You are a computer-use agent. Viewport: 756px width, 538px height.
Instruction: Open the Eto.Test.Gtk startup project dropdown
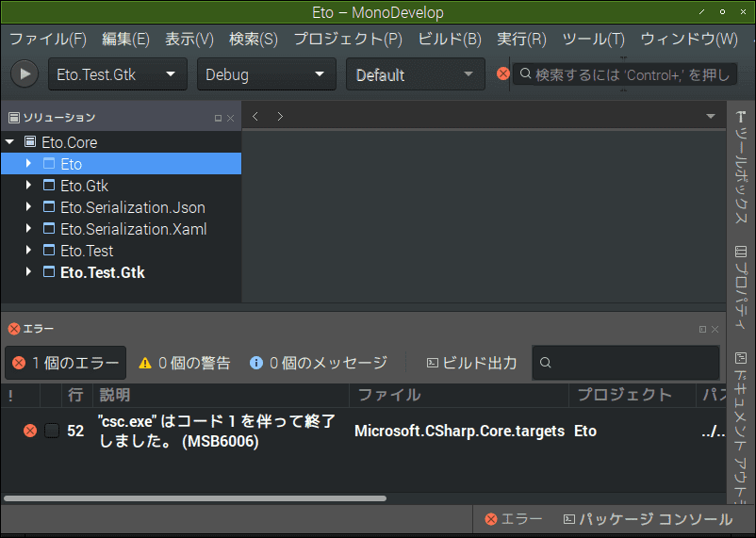coord(117,74)
